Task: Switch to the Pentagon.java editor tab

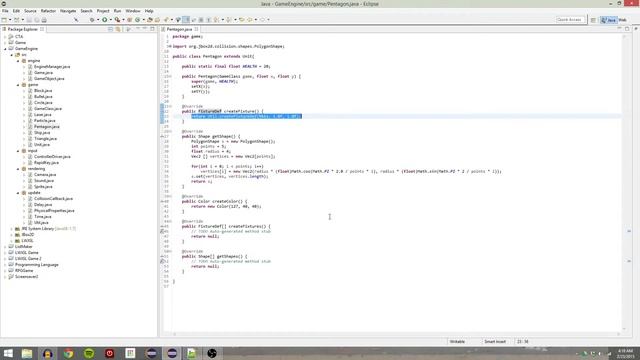Action: 179,29
